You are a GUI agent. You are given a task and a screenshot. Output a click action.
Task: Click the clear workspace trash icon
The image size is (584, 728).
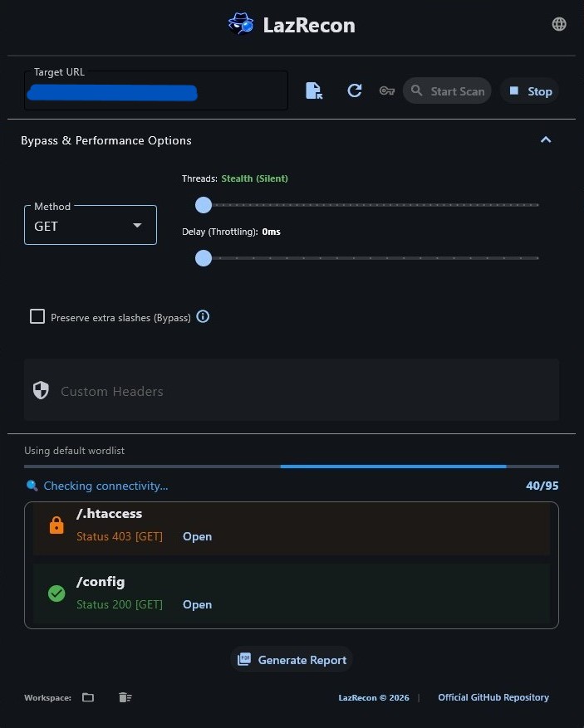click(125, 697)
